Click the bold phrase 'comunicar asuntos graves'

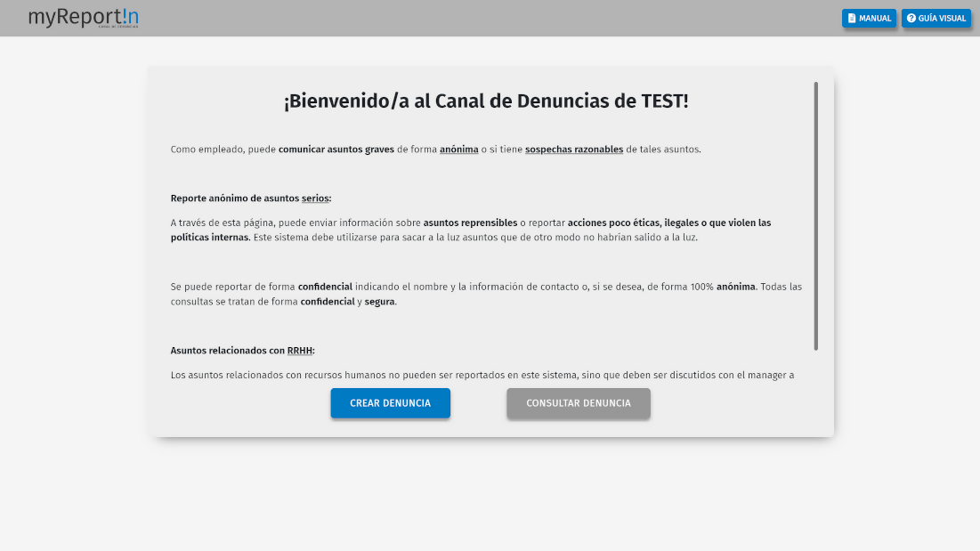[x=336, y=149]
